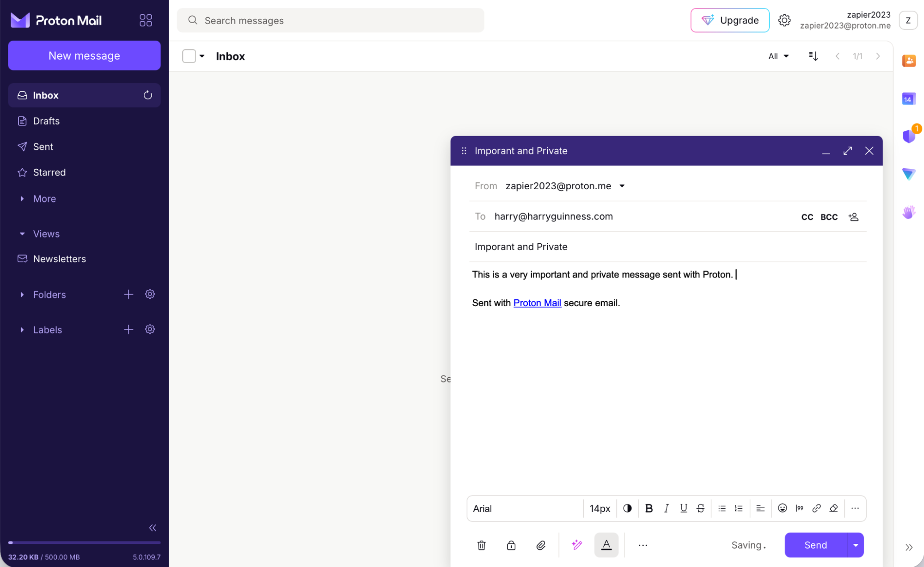The image size is (924, 567).
Task: Open the All filter dropdown above the message list
Action: (x=778, y=56)
